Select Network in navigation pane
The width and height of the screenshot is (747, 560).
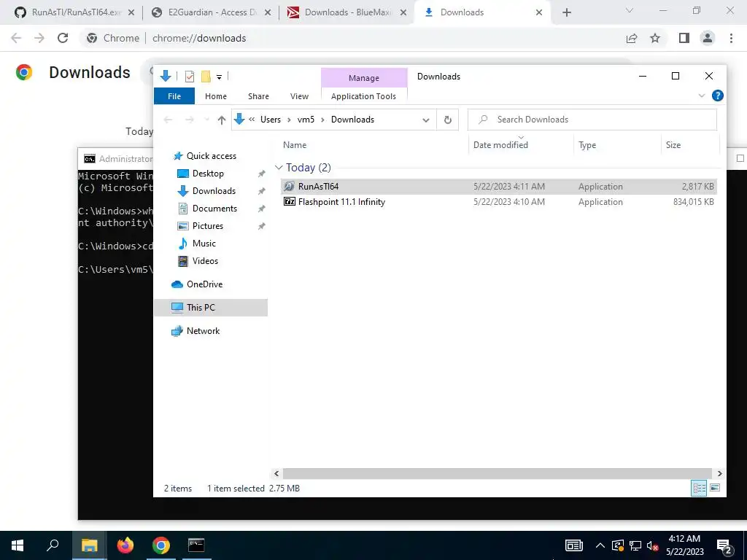[x=203, y=331]
